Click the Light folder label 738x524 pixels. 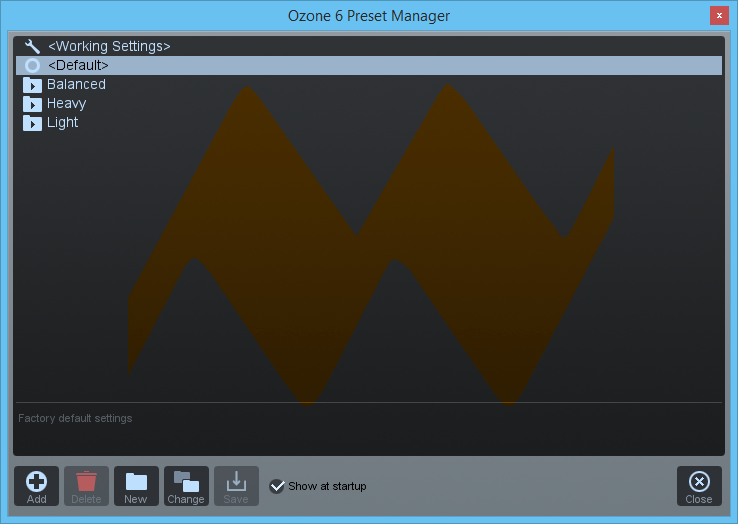pos(62,122)
